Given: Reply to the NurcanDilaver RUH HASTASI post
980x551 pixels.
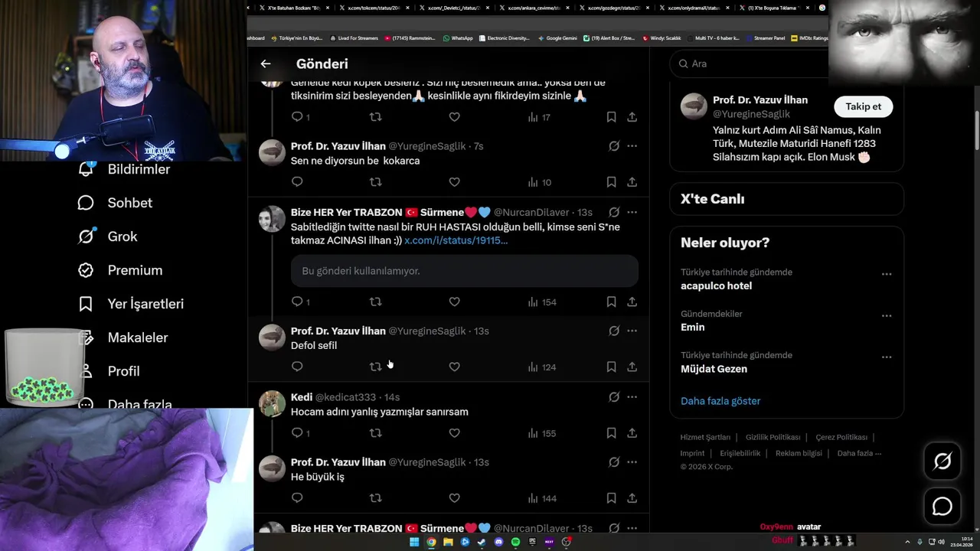Looking at the screenshot, I should pyautogui.click(x=300, y=302).
